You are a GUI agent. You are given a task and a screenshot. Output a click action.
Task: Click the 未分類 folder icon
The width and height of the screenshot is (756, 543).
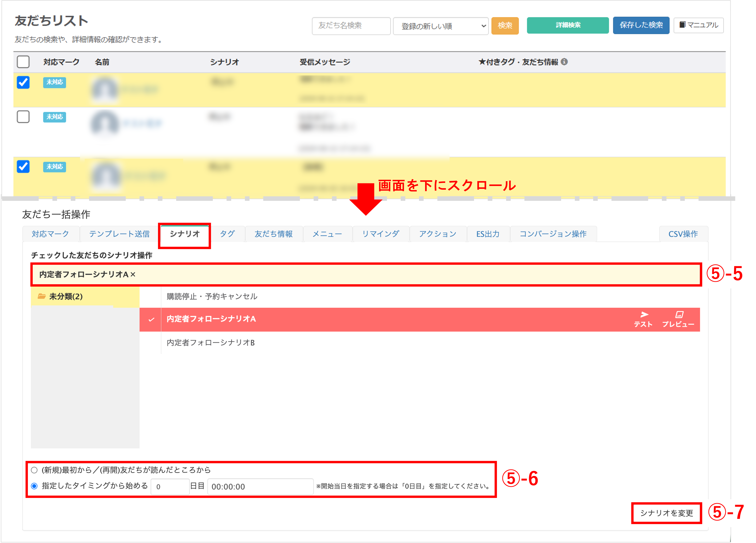(x=42, y=296)
